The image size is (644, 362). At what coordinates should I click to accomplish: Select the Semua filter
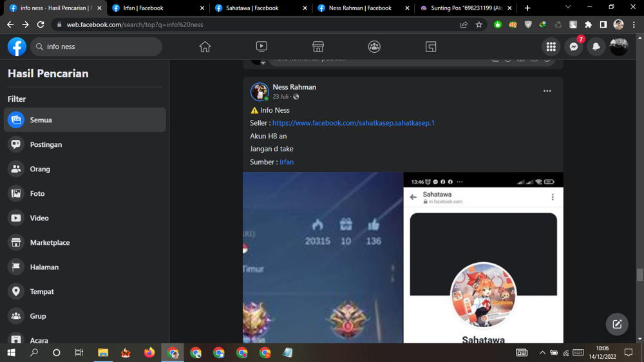pos(84,120)
